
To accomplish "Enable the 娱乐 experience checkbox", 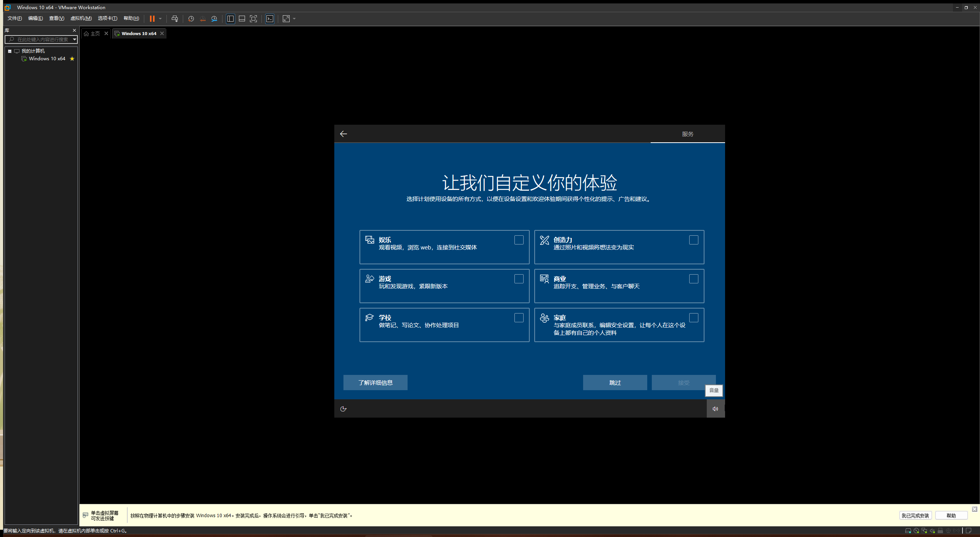I will (519, 240).
